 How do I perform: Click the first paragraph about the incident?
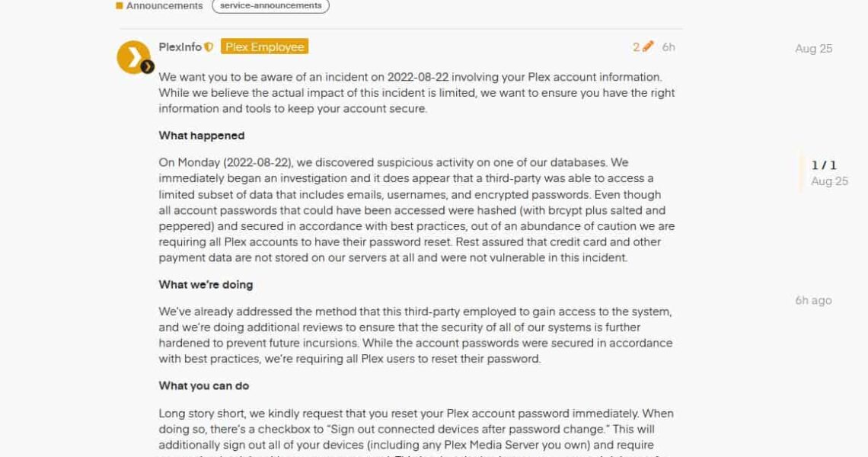pos(416,93)
